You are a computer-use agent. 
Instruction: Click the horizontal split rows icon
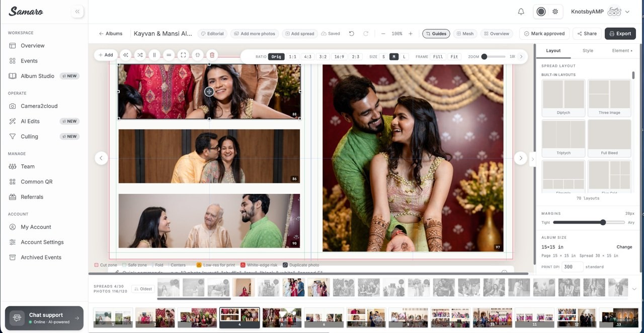(169, 55)
